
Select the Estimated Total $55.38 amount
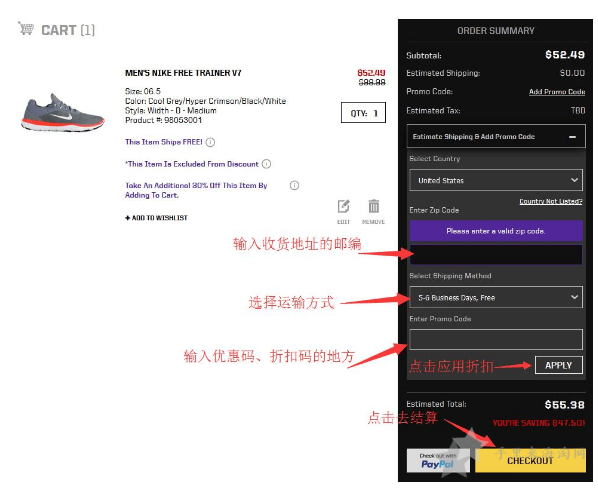pyautogui.click(x=565, y=405)
